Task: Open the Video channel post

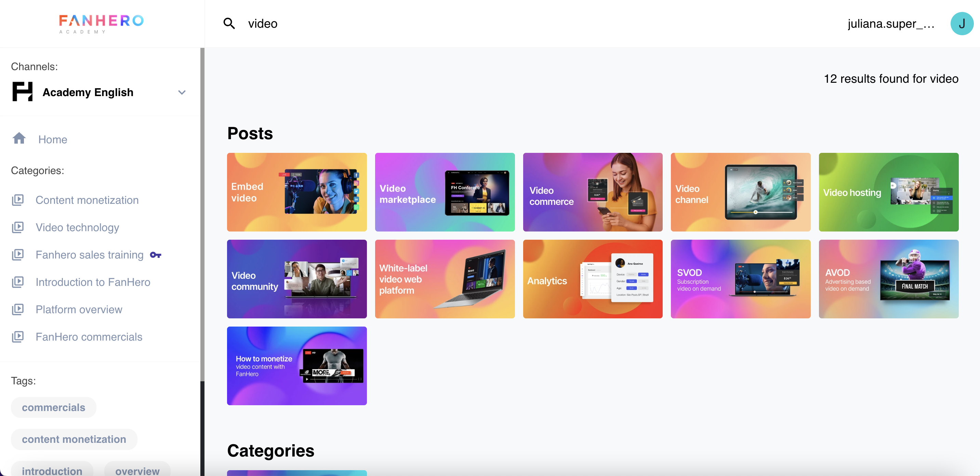Action: [x=741, y=192]
